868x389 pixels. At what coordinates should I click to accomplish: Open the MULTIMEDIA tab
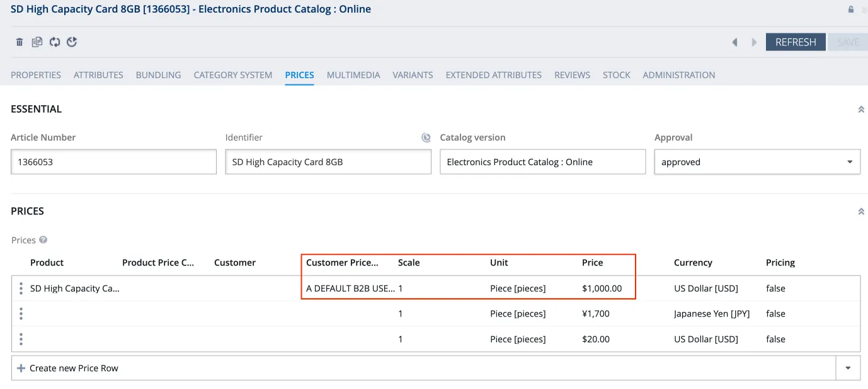coord(353,75)
